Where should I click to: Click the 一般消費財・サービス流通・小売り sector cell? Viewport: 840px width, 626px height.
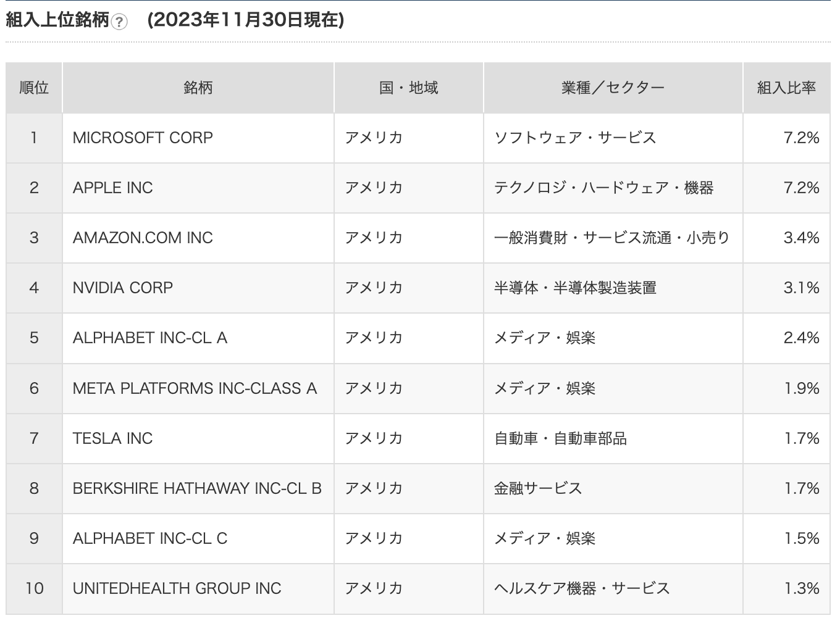613,238
